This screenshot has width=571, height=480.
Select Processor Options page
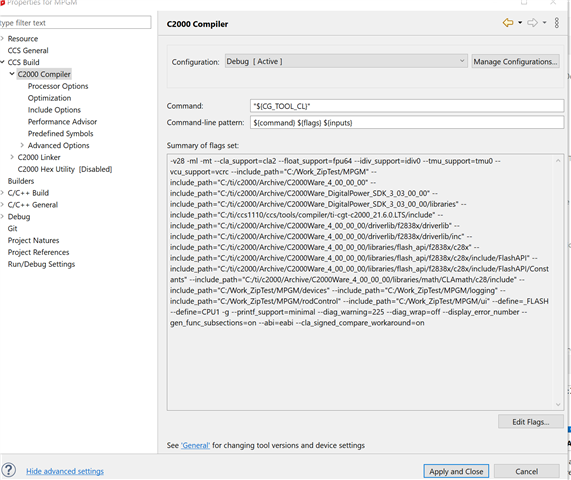58,86
